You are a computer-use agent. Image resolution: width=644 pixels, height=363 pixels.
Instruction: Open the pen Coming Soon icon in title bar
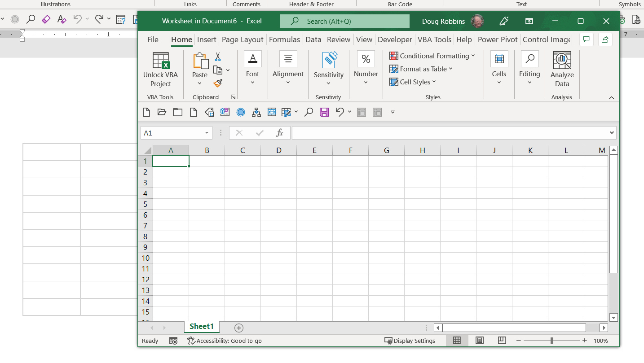(504, 21)
